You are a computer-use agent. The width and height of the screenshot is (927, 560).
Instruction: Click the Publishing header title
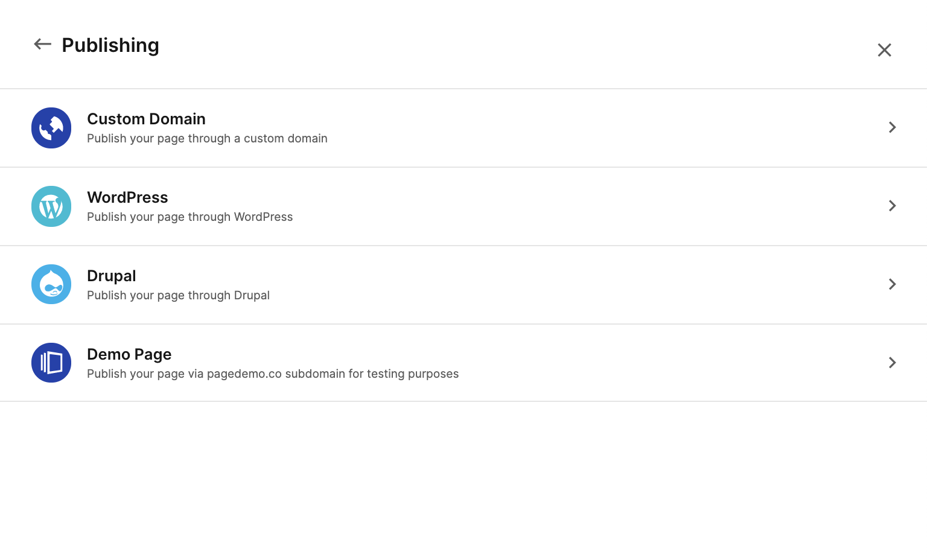click(110, 45)
